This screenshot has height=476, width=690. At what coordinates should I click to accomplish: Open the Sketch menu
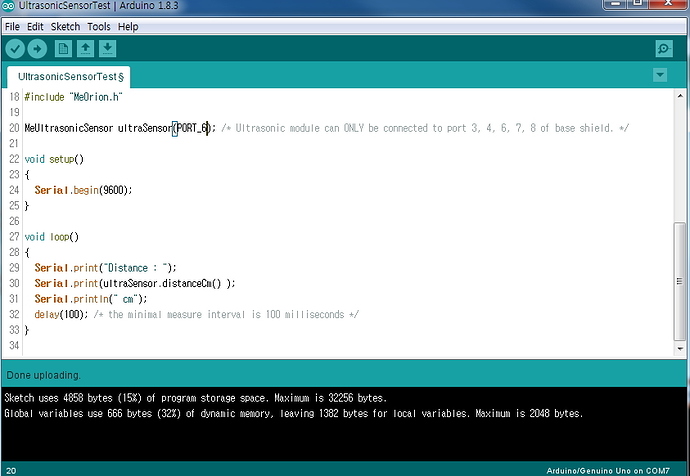click(x=65, y=27)
